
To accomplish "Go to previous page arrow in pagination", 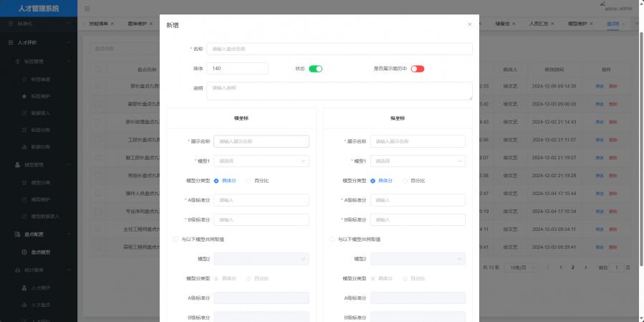I will 547,267.
